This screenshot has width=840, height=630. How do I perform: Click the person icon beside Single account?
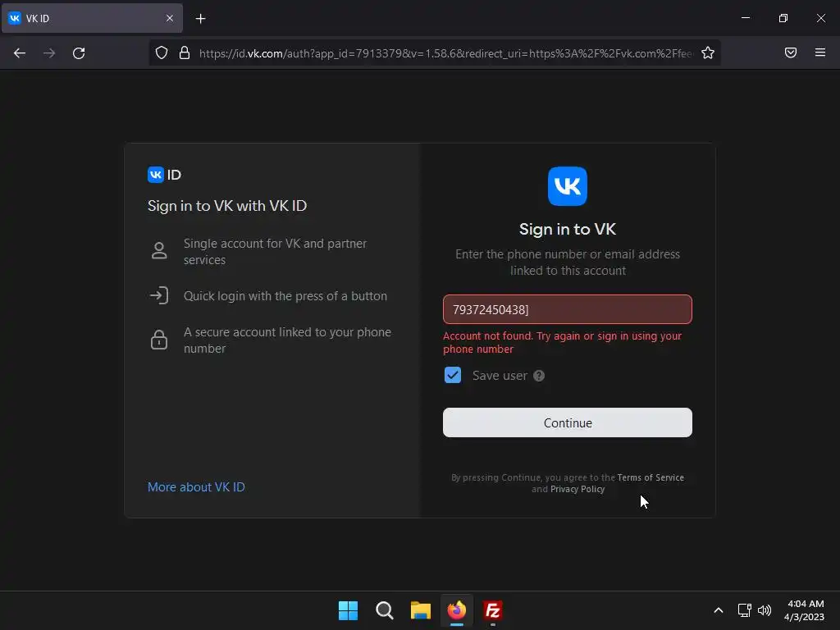159,251
